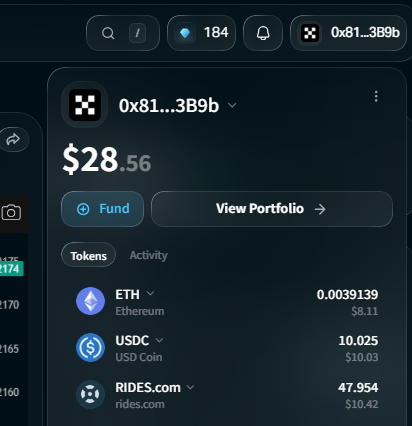Click the Fund button
Screen dimensions: 412x426
(x=103, y=209)
